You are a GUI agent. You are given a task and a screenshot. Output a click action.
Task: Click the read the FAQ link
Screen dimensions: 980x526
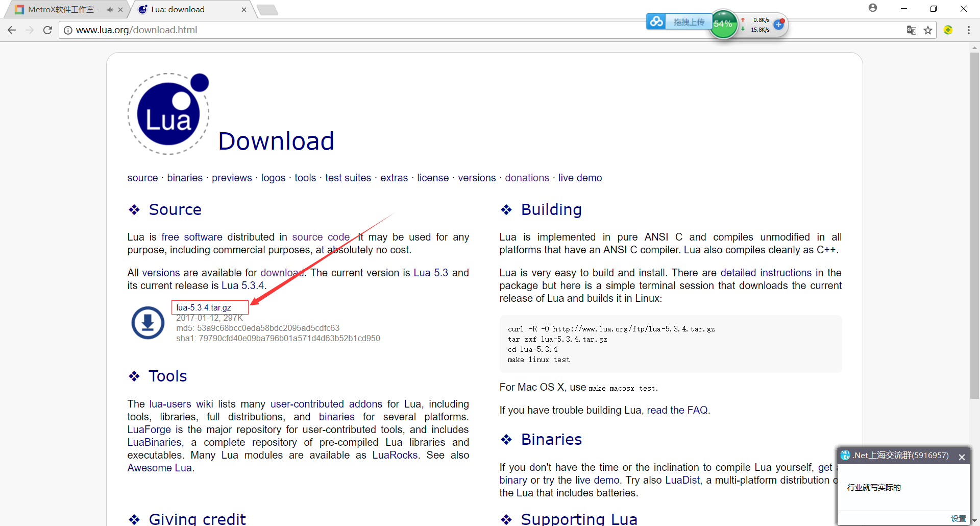click(677, 410)
